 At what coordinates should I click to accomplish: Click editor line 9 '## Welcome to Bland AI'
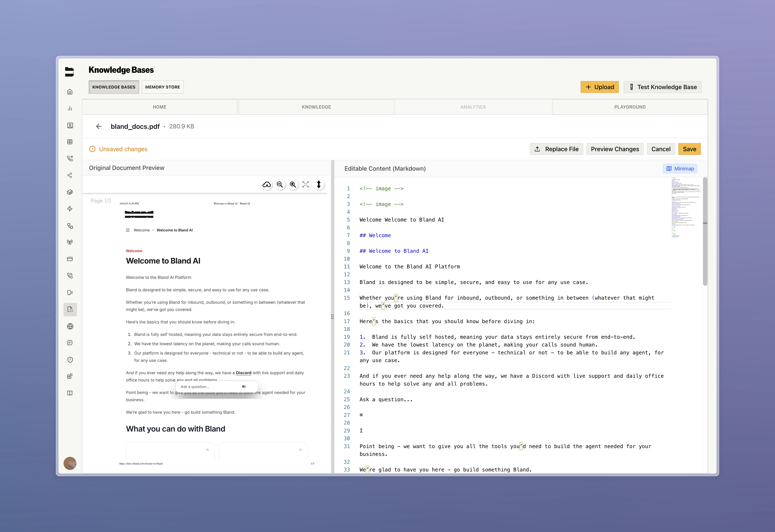(x=394, y=251)
